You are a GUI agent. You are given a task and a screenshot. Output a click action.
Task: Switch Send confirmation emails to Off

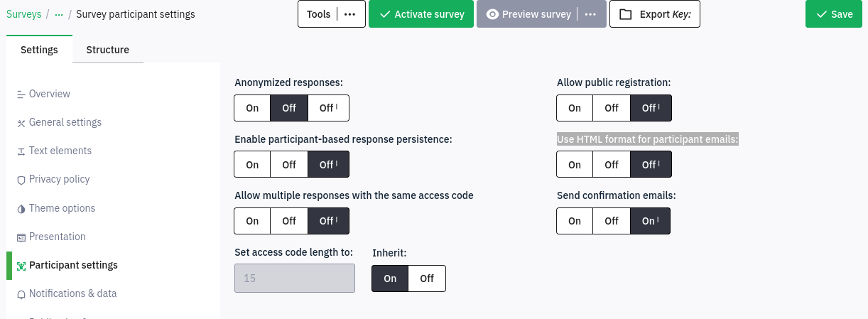pos(612,221)
